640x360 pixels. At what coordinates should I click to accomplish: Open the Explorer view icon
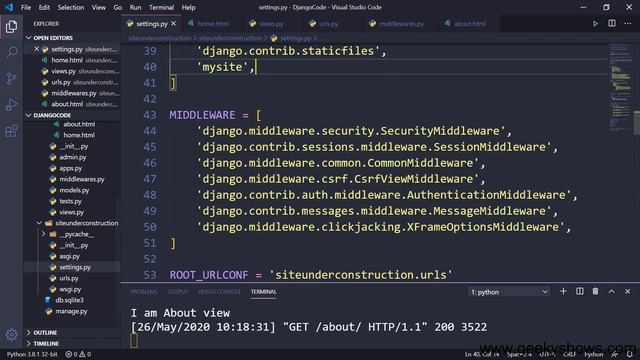click(11, 27)
